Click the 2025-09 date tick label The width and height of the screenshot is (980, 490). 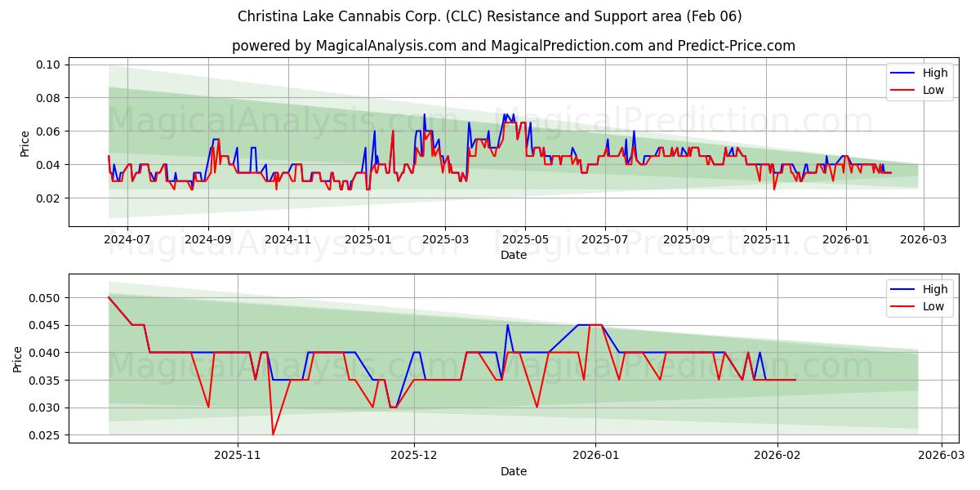pyautogui.click(x=686, y=239)
